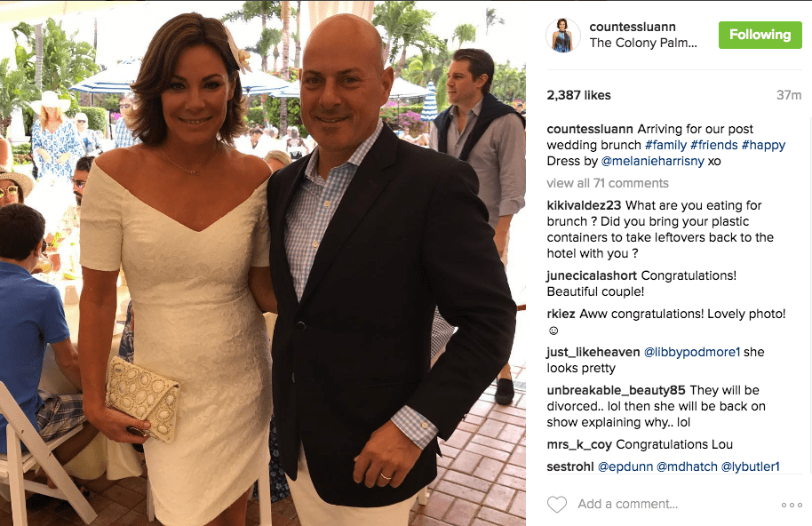Click the wedding brunch photo
Viewport: 812px width, 526px height.
coord(263,263)
